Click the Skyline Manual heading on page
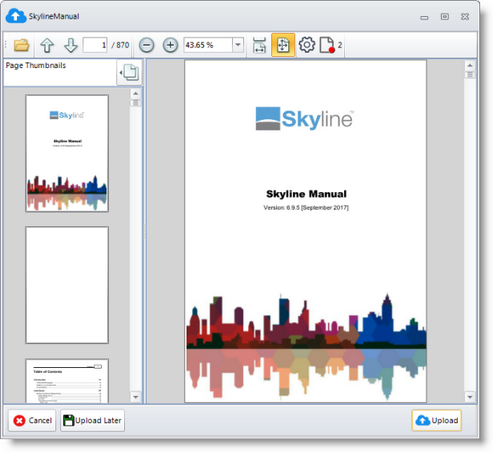Screen dimensions: 493x452 tap(306, 194)
